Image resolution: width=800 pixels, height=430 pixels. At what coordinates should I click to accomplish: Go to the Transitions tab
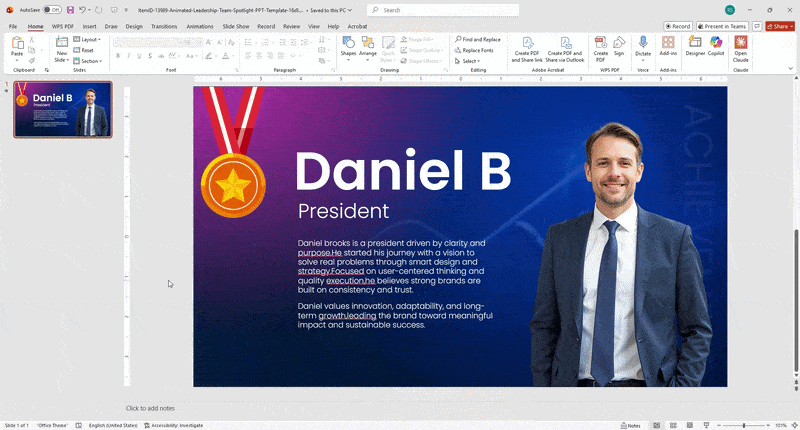[x=164, y=26]
